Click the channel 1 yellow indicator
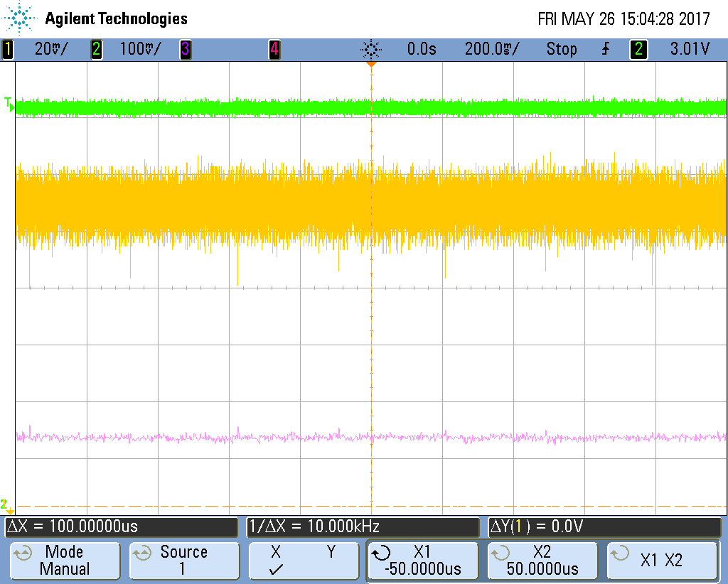 [x=7, y=49]
